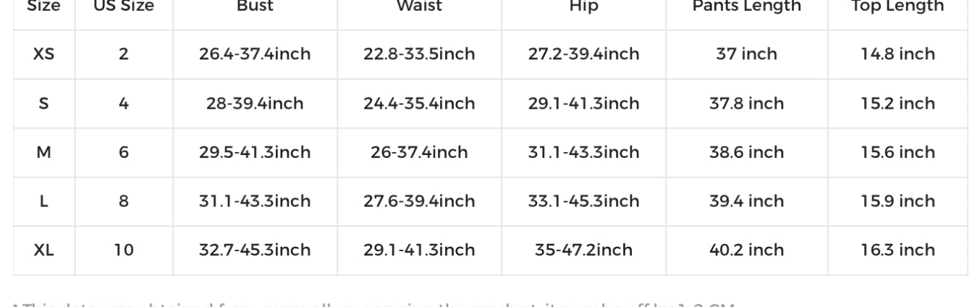Screen dimensions: 980x307
Task: Select the XS size row label
Action: coord(43,54)
